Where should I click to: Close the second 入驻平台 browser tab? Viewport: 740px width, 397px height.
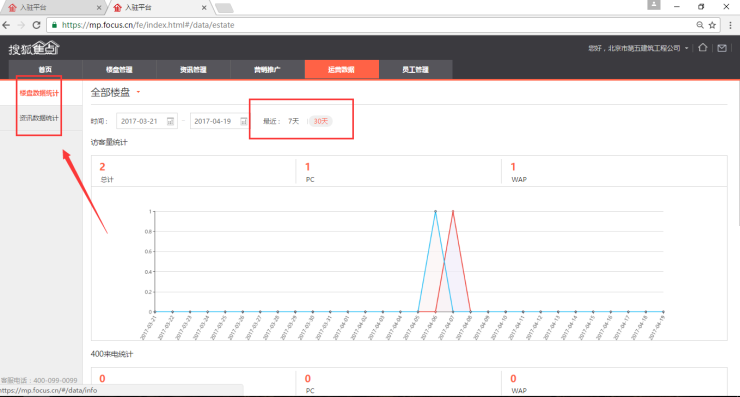click(204, 8)
